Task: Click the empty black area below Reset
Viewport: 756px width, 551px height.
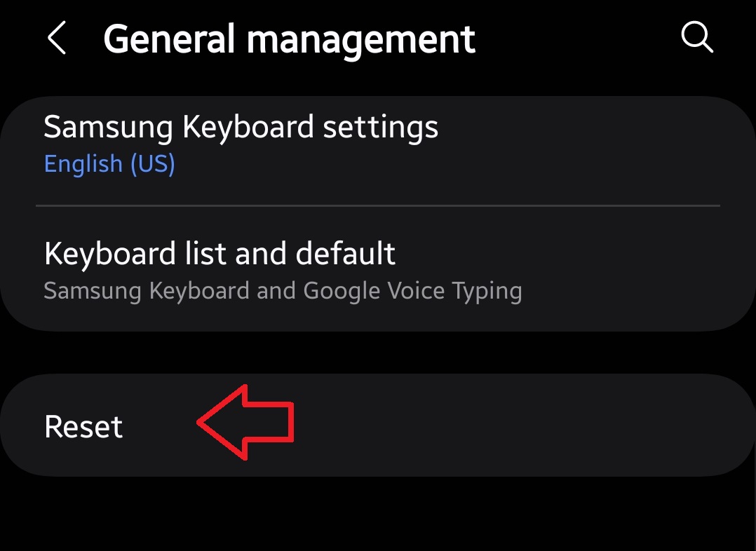Action: [377, 515]
